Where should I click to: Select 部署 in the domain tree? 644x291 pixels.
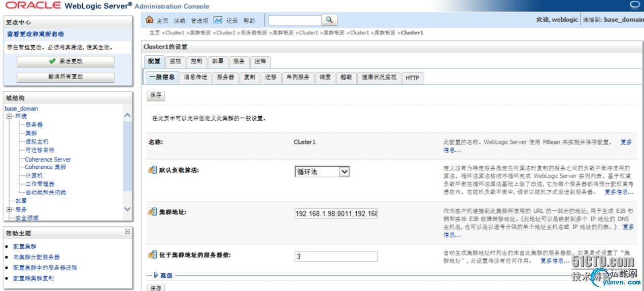[x=21, y=201]
